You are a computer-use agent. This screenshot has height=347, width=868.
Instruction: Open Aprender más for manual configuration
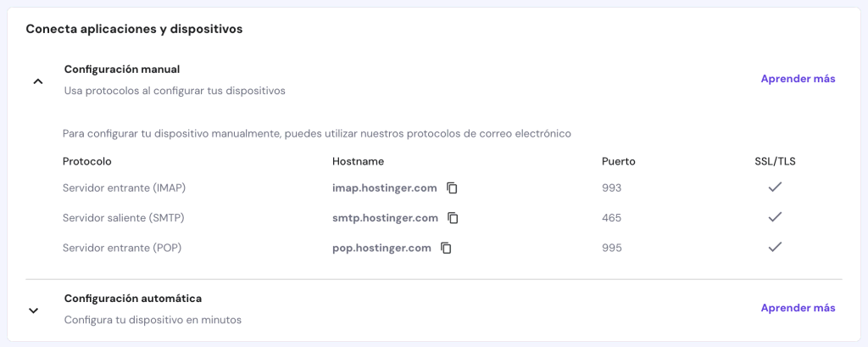click(x=798, y=79)
